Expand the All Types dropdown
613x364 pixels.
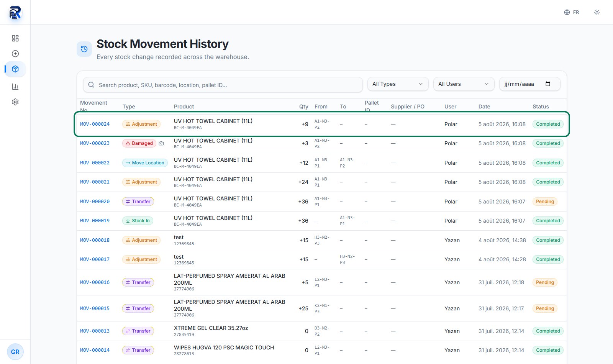tap(398, 84)
